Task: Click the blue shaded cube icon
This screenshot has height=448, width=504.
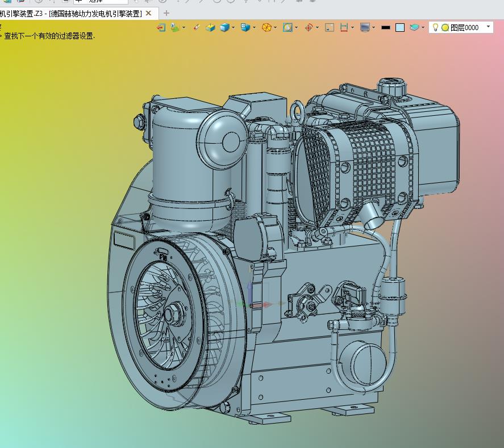Action: 224,27
